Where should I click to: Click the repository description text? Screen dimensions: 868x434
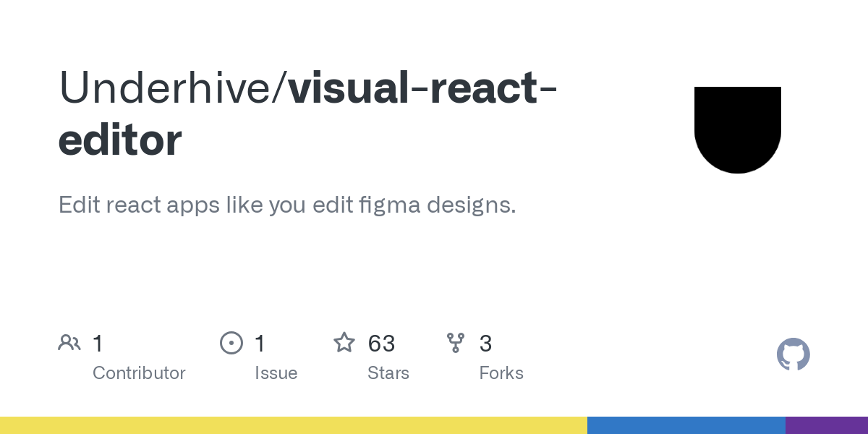coord(286,205)
